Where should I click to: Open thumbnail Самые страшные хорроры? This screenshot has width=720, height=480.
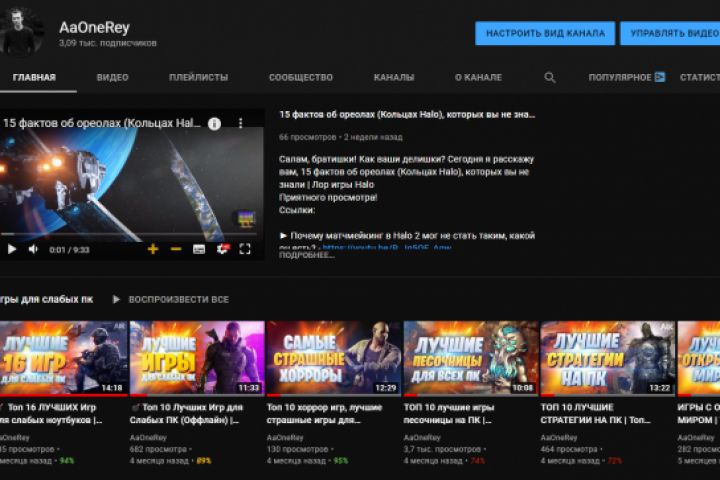[334, 358]
